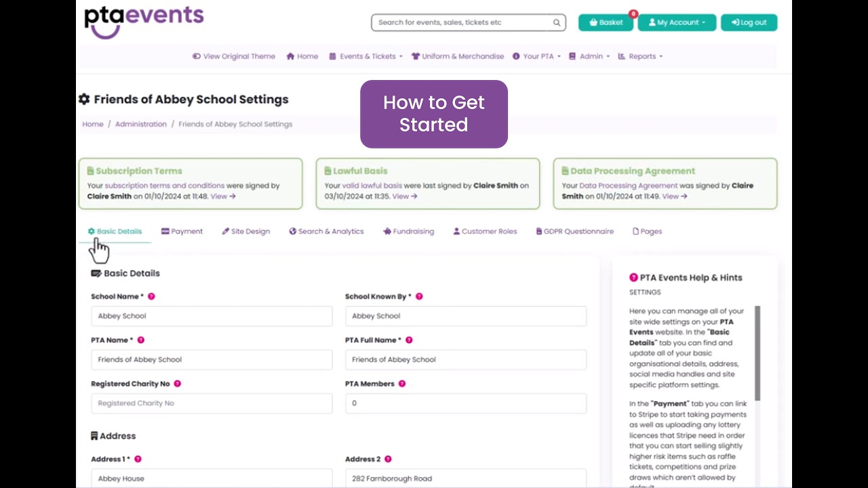Click the Subscription Terms card document icon

(91, 171)
